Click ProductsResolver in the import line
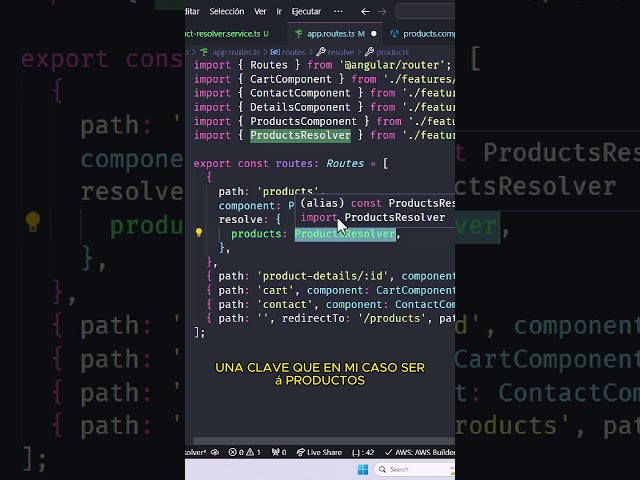The width and height of the screenshot is (640, 480). pyautogui.click(x=300, y=136)
